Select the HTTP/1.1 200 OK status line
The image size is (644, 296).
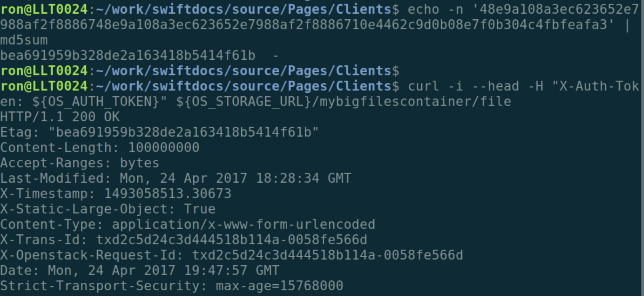60,117
